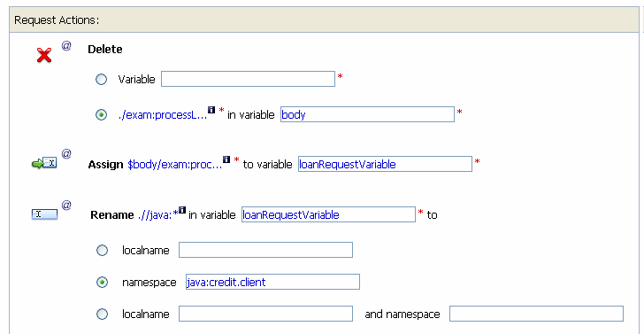Select the Variable radio button under Delete

pyautogui.click(x=101, y=80)
